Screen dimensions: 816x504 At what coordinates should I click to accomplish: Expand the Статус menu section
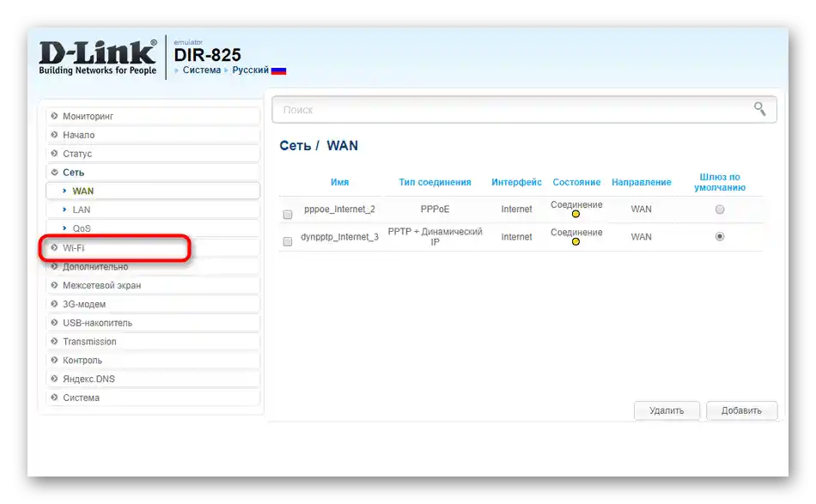click(153, 154)
